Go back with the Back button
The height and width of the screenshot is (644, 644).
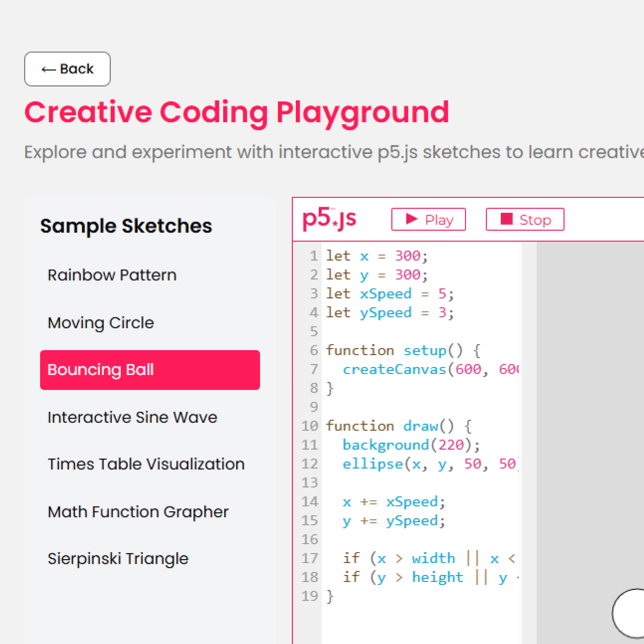tap(67, 69)
